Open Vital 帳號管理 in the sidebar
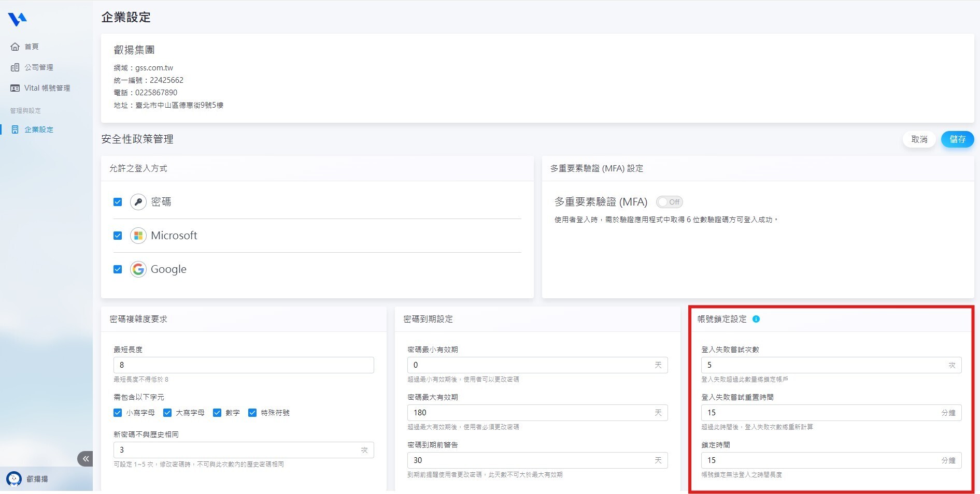This screenshot has height=494, width=980. 47,88
